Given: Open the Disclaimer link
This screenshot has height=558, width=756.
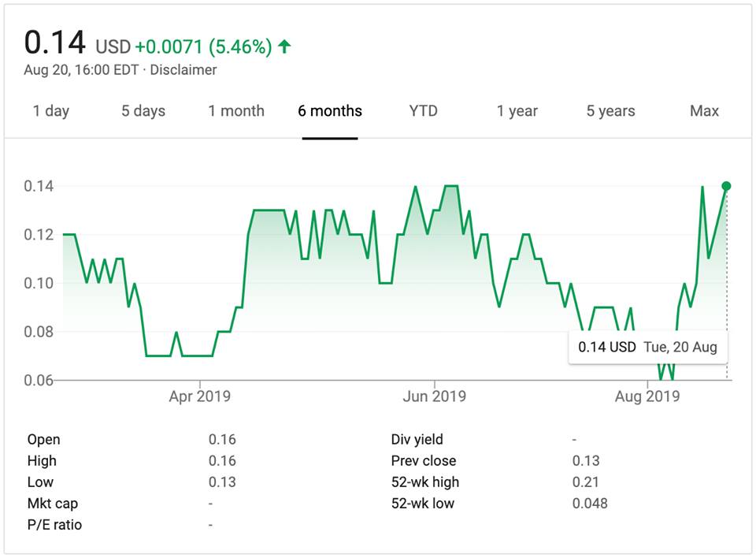Looking at the screenshot, I should click(x=183, y=70).
